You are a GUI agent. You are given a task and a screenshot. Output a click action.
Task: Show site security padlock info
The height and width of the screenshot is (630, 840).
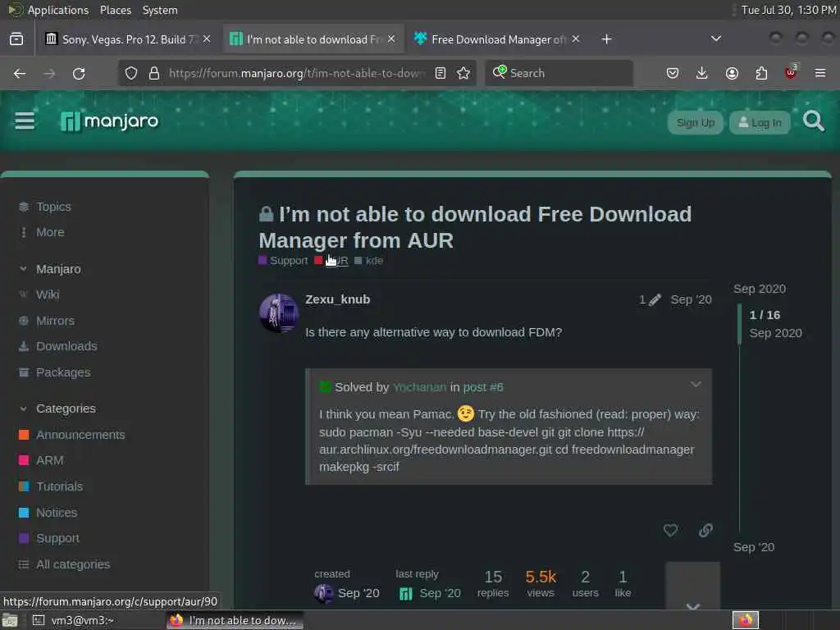pos(154,73)
